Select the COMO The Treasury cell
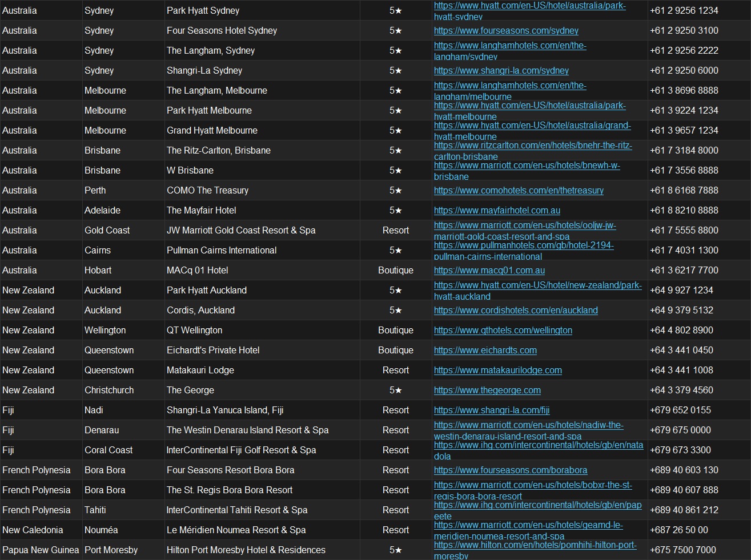 point(262,190)
